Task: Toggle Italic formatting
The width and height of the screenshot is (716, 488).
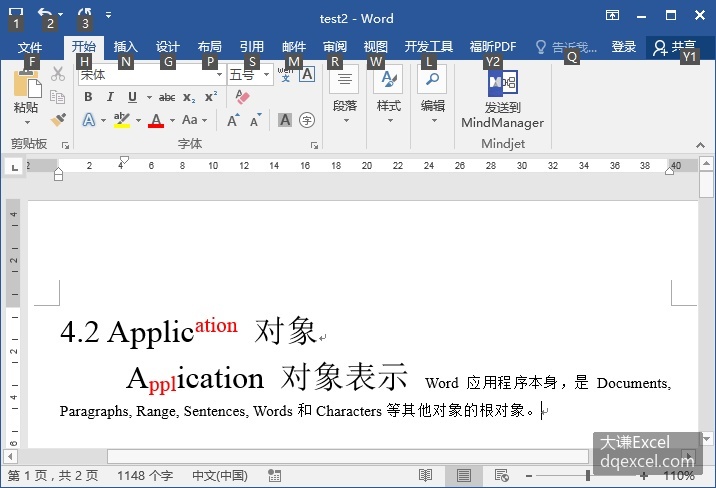Action: click(110, 97)
